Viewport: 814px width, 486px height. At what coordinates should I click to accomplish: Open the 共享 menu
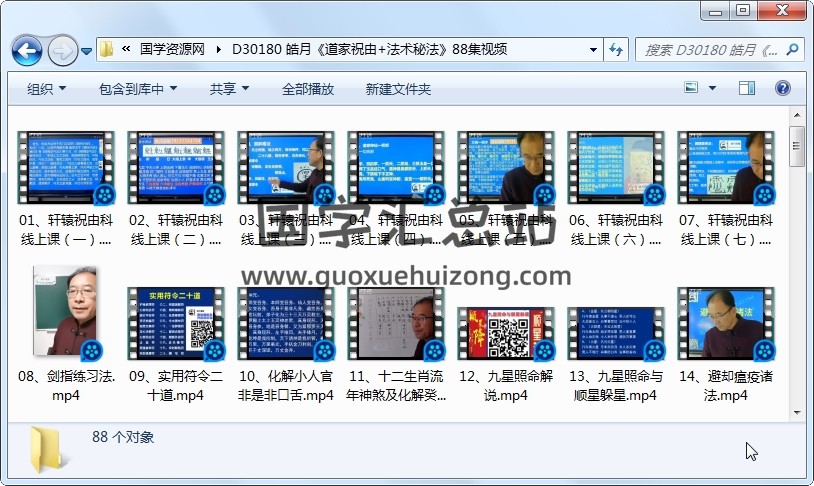[x=229, y=89]
